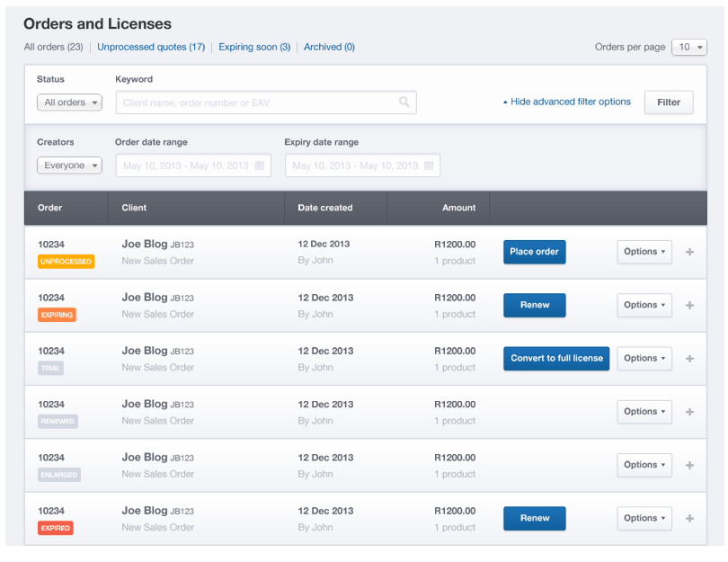Open Options menu for the EXPIRING order
Screen dimensions: 728x562
pos(644,305)
